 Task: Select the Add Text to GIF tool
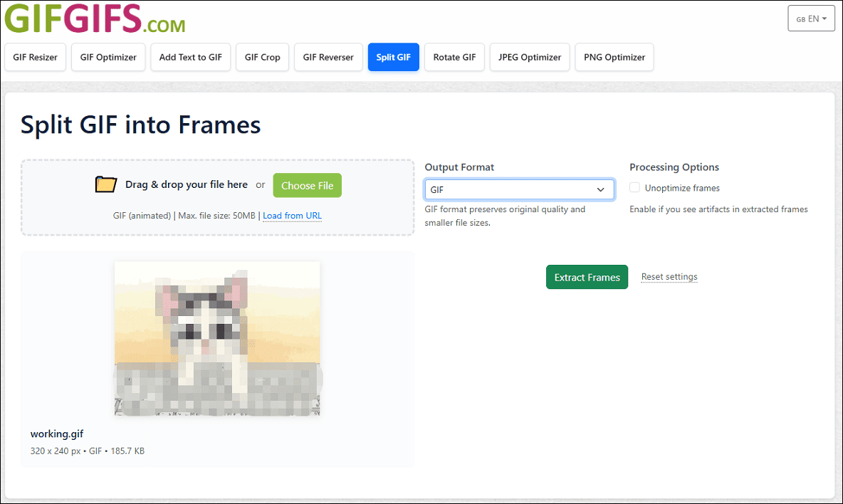click(x=190, y=57)
